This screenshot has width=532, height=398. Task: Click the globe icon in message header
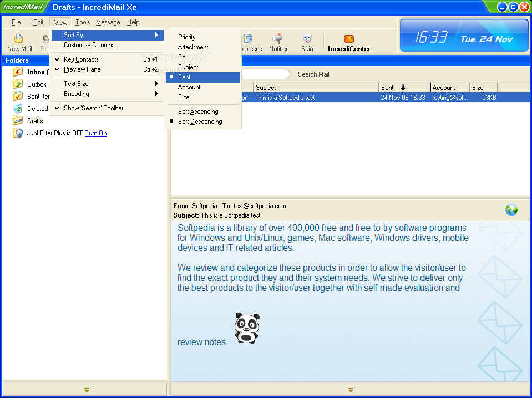[x=511, y=210]
